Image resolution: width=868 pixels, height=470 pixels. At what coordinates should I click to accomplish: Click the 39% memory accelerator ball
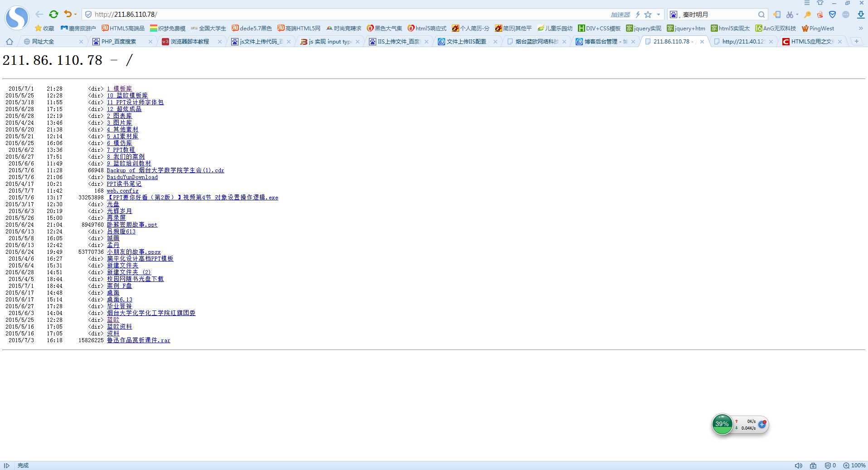coord(722,424)
